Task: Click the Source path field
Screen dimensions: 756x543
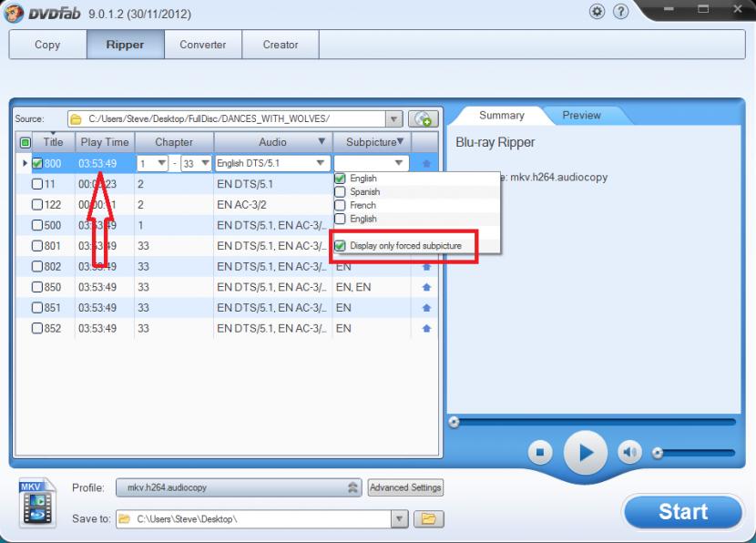Action: (x=235, y=119)
